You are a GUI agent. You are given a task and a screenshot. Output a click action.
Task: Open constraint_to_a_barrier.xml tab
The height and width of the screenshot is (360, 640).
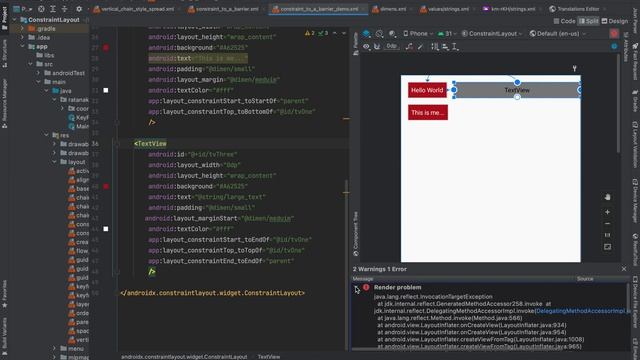(x=224, y=9)
